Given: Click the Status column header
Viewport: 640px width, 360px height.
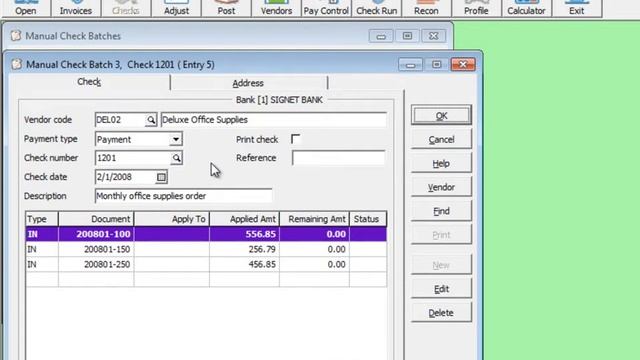Looking at the screenshot, I should tap(368, 219).
